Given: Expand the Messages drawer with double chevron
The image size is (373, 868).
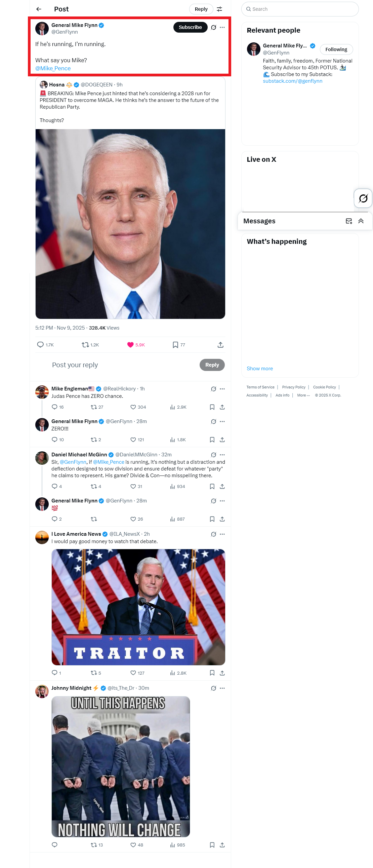Looking at the screenshot, I should (361, 221).
